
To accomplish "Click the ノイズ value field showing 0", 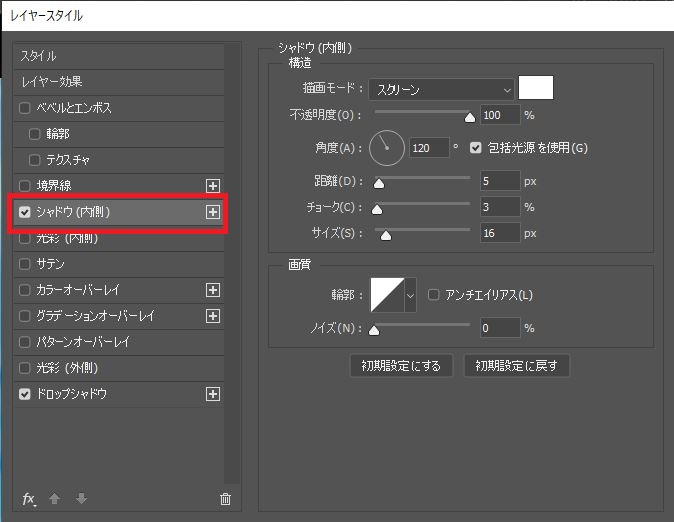I will tap(500, 328).
